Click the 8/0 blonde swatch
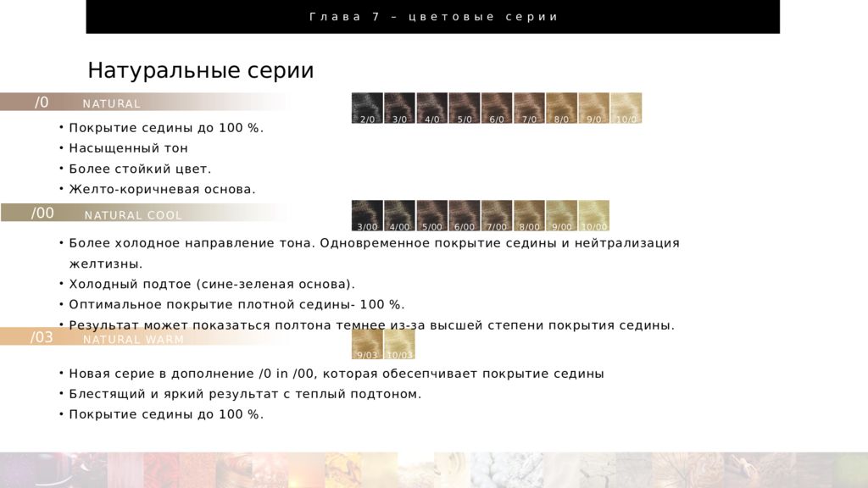This screenshot has height=488, width=868. pyautogui.click(x=561, y=108)
